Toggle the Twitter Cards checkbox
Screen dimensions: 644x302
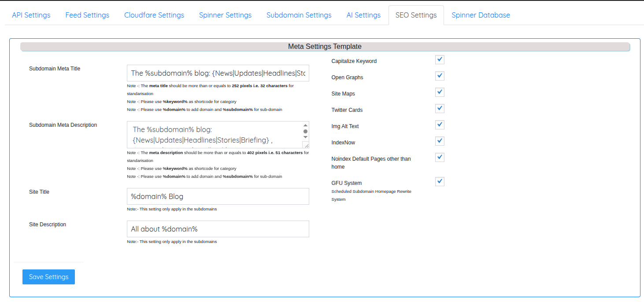[x=440, y=109]
